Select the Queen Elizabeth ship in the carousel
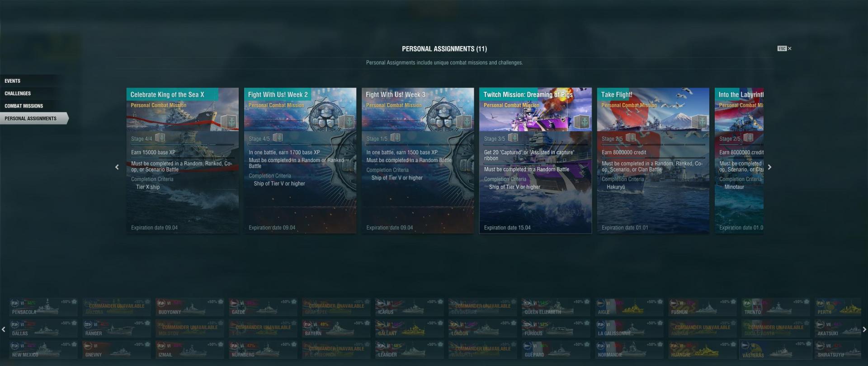The height and width of the screenshot is (366, 868). coord(556,307)
